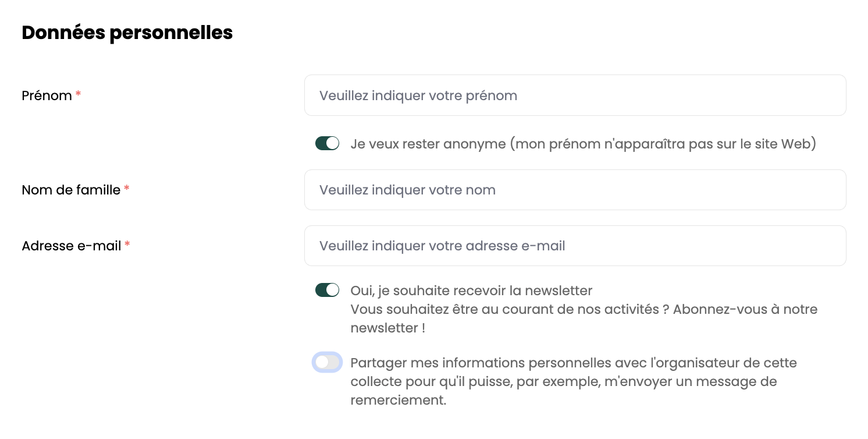Click the red asterisk beside Adresse e-mail

127,245
